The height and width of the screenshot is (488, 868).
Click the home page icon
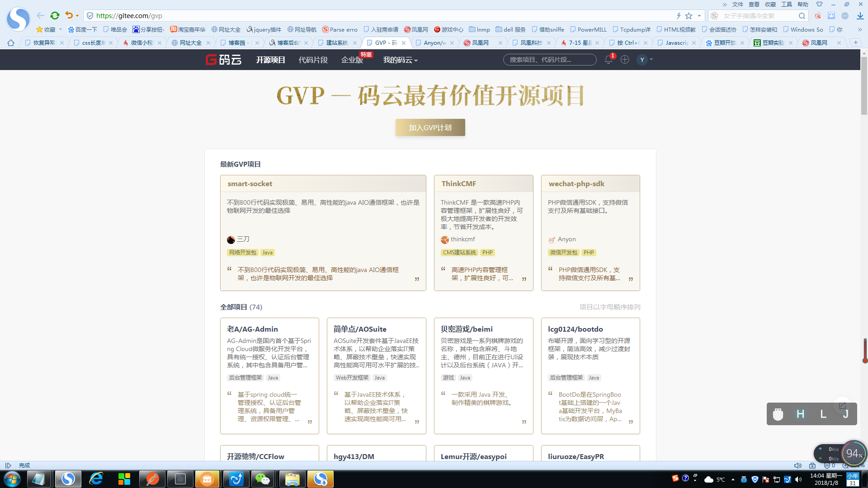(11, 42)
